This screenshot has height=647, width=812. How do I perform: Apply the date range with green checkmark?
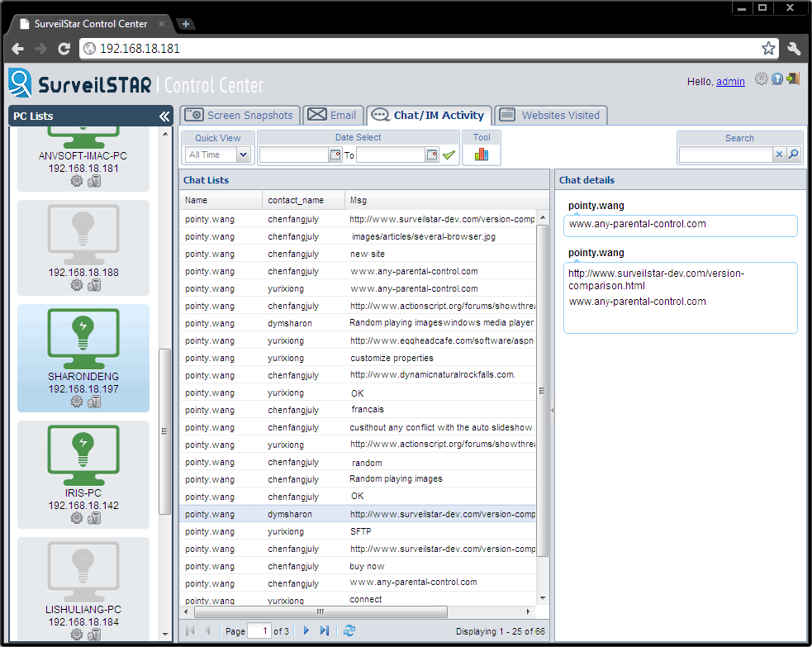(449, 155)
